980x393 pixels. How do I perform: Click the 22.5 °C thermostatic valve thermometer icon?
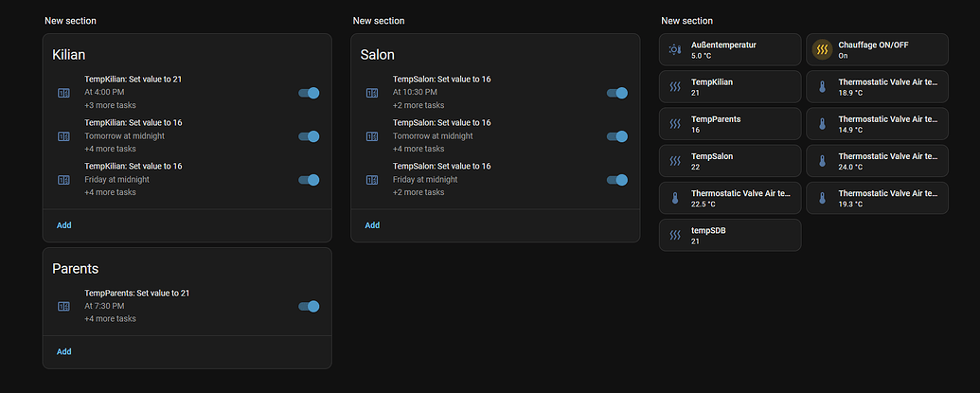(674, 198)
